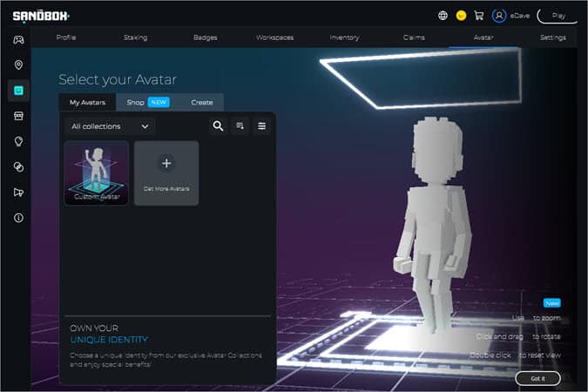
Task: Open the shopping cart icon
Action: (479, 15)
